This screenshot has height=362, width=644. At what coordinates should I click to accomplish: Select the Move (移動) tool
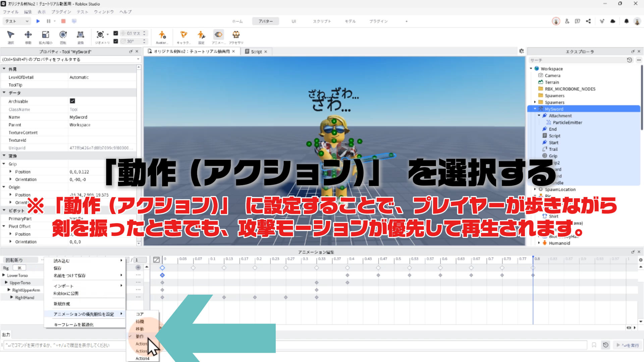point(28,35)
